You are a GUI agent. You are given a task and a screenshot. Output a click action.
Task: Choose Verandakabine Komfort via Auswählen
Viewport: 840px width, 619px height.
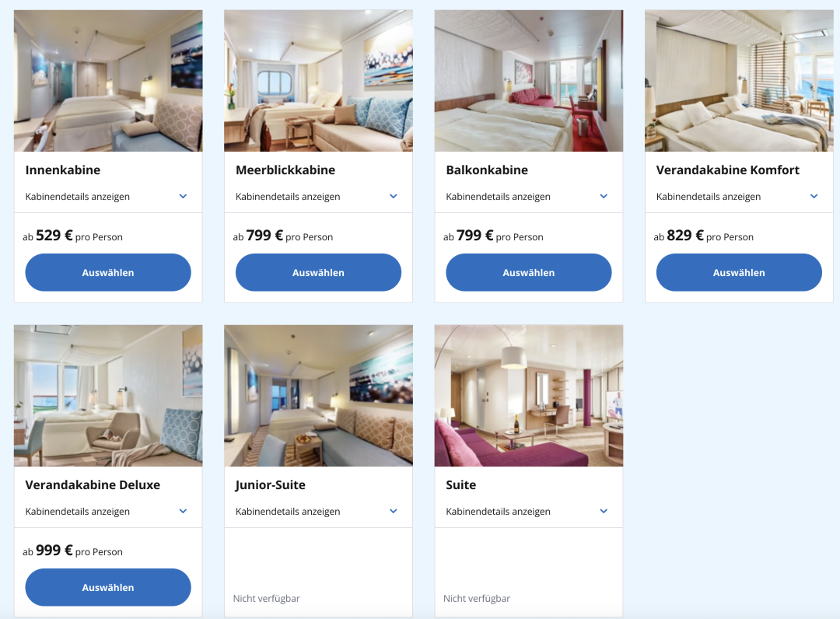pyautogui.click(x=739, y=272)
